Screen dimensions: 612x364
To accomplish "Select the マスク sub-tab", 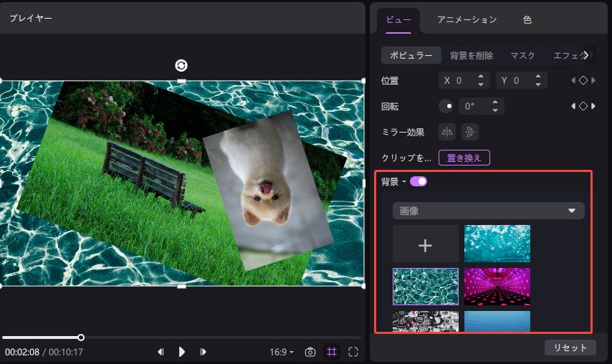I will (522, 55).
